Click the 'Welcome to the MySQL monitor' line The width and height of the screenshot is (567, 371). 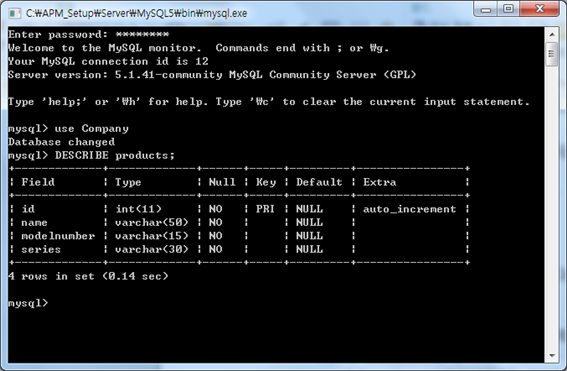199,48
